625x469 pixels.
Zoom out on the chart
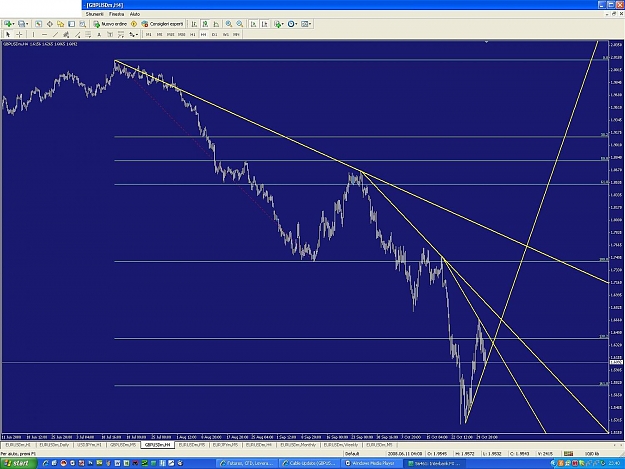pos(240,24)
